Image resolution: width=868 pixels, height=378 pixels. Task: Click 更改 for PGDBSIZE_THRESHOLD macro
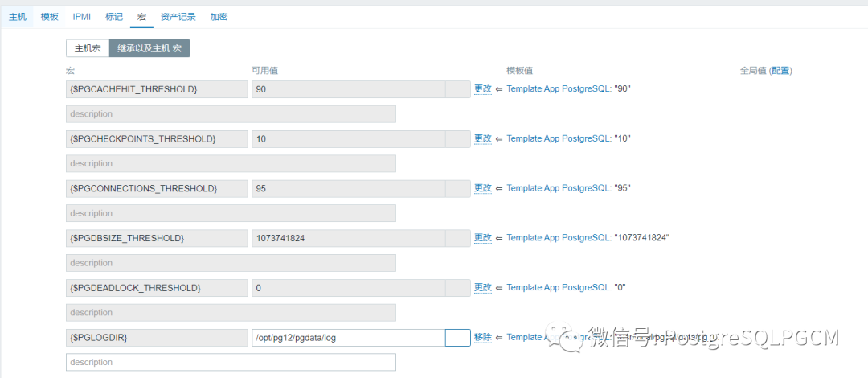coord(482,238)
